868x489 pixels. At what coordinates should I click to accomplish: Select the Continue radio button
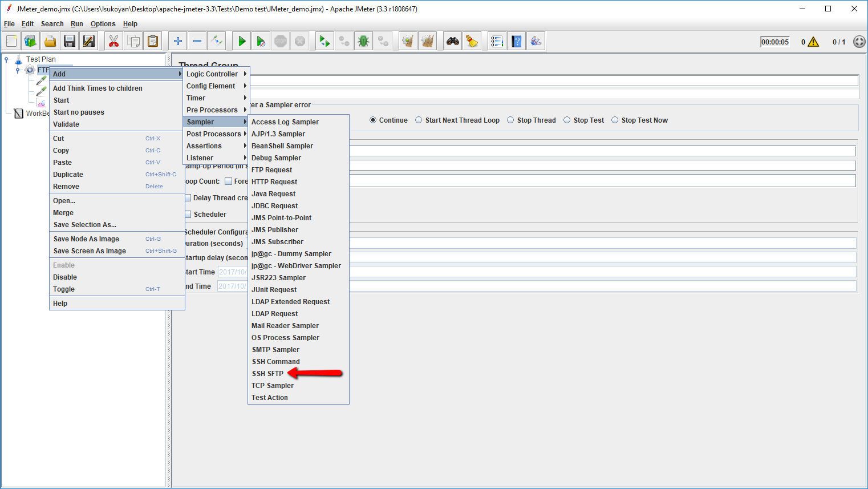[373, 120]
